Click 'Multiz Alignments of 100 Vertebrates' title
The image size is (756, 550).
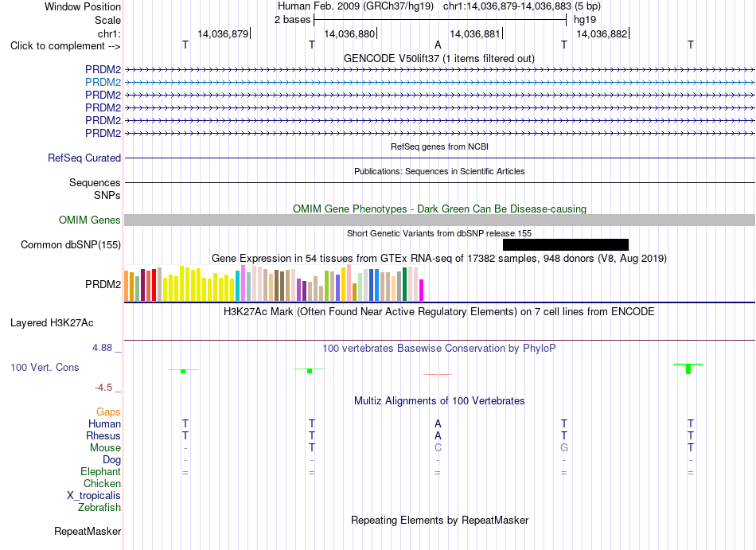click(x=439, y=400)
